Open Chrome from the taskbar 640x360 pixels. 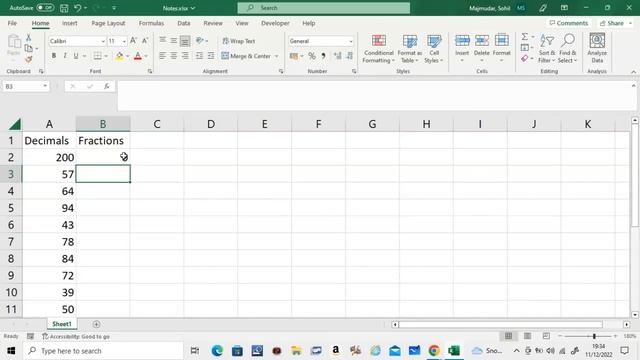click(434, 351)
